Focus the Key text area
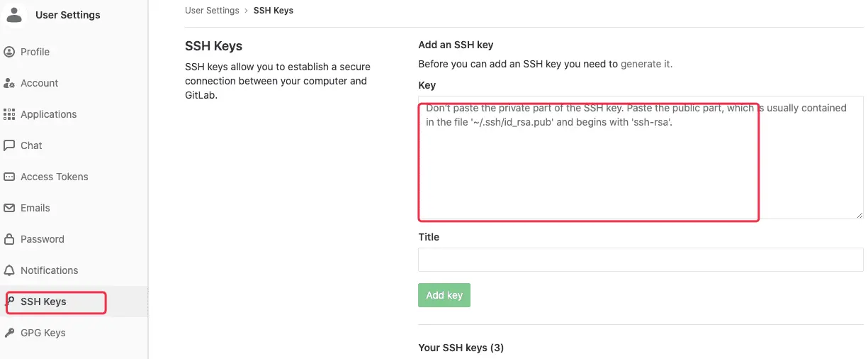The image size is (868, 359). point(641,158)
